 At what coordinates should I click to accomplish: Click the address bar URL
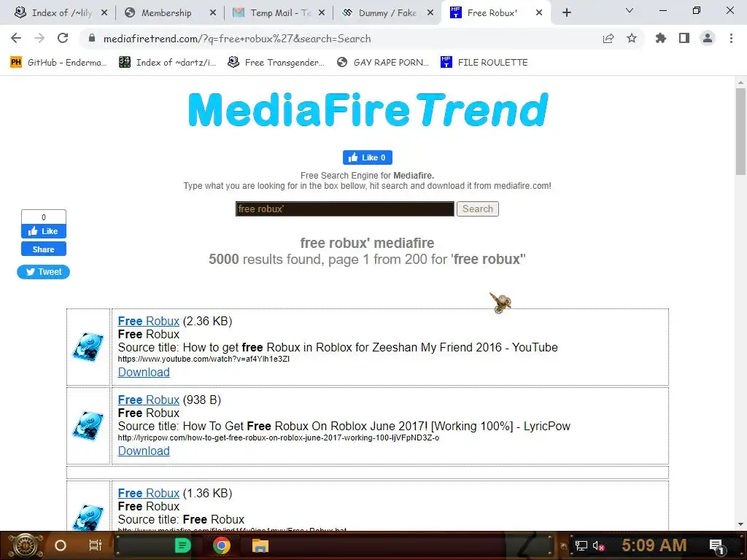pos(237,39)
